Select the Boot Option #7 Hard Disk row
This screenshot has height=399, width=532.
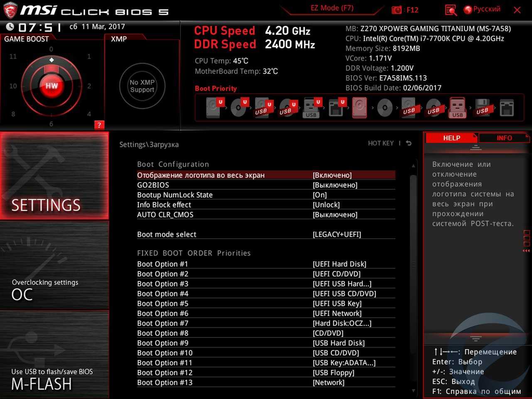pyautogui.click(x=266, y=323)
